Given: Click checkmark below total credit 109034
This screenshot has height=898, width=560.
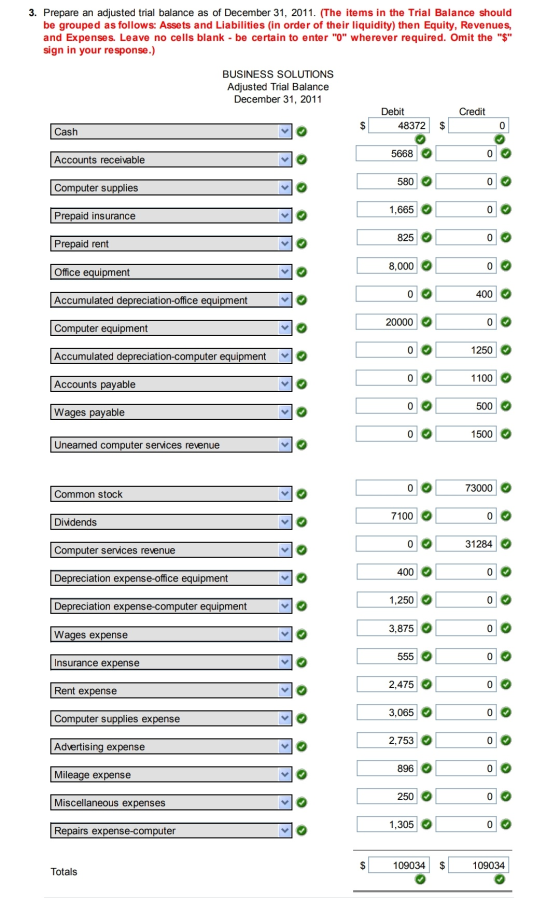Looking at the screenshot, I should click(x=500, y=879).
